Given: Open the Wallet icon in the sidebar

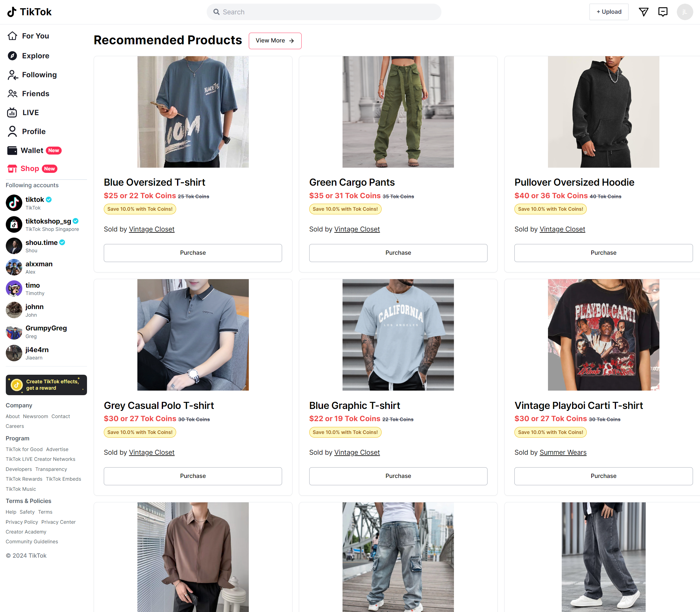Looking at the screenshot, I should [x=12, y=151].
